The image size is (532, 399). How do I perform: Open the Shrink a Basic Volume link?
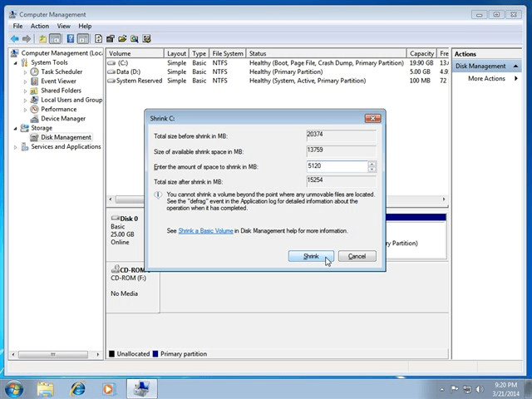pos(205,231)
